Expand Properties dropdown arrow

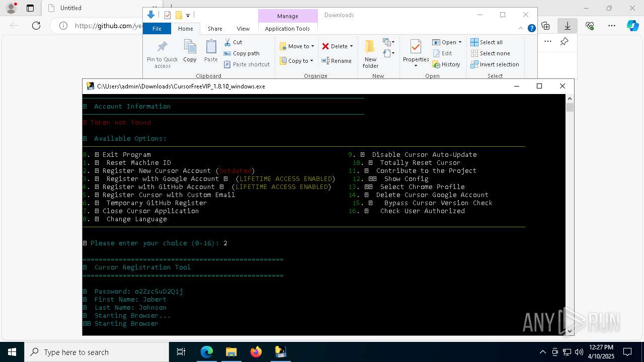[416, 66]
